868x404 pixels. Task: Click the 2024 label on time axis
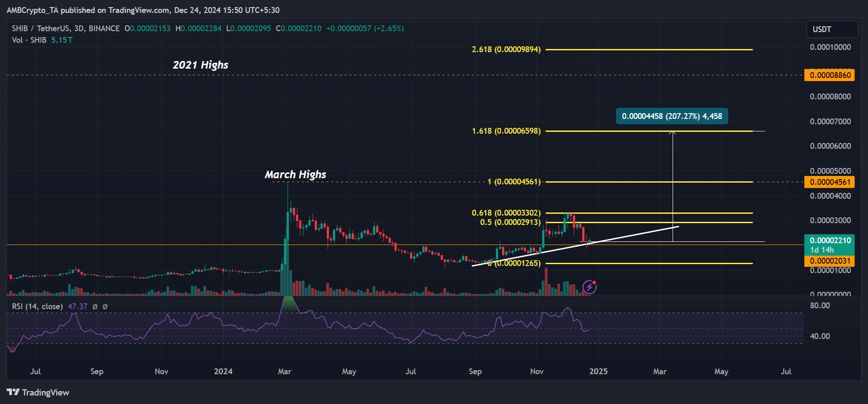point(223,371)
